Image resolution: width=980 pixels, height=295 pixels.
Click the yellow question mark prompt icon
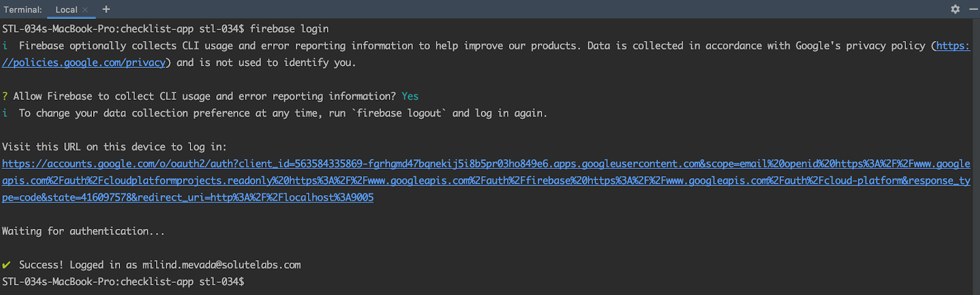5,96
